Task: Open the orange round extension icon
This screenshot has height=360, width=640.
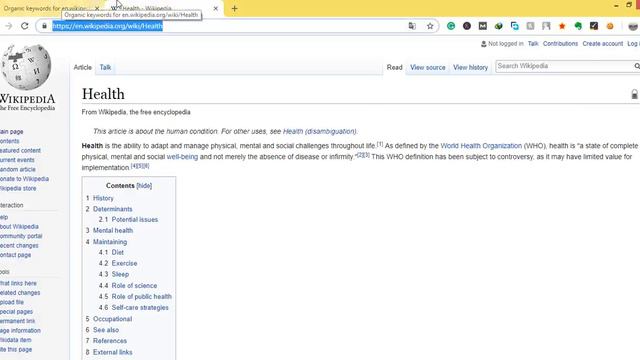Action: (610, 26)
